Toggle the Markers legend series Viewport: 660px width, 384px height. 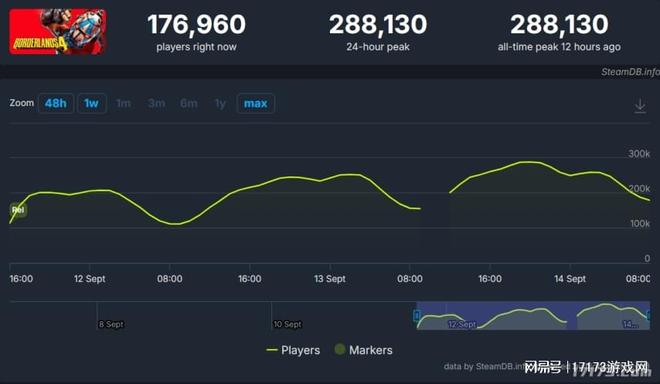(x=363, y=349)
